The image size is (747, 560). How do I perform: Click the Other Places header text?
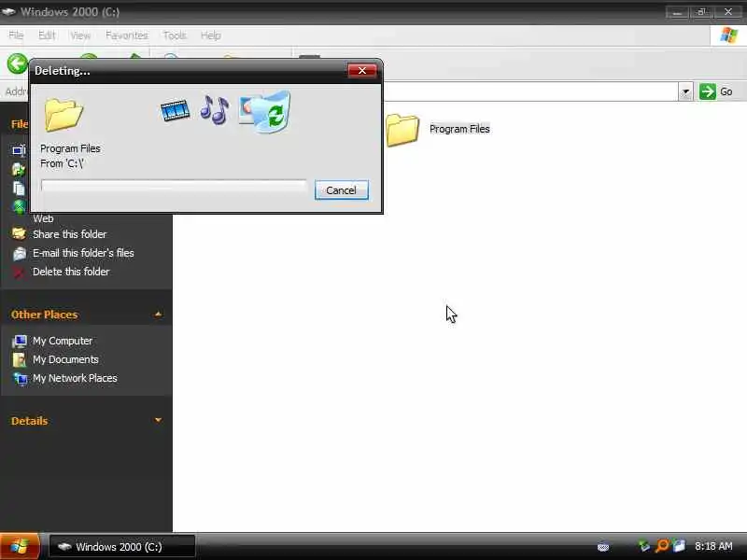(44, 315)
